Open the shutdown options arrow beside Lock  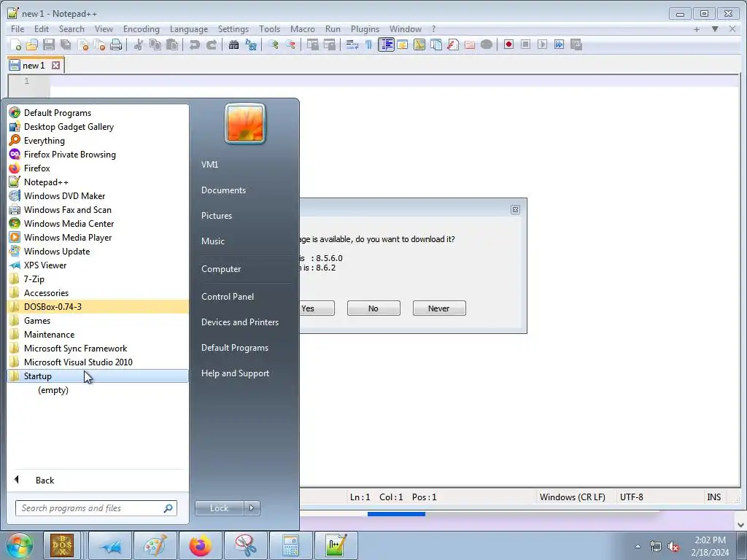pos(252,508)
